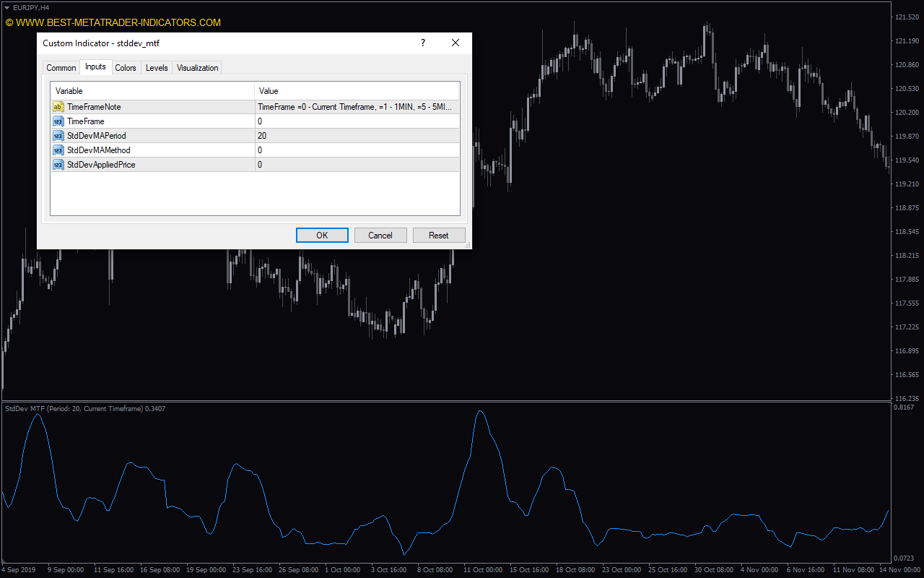Click the EURJPY,H4 chart title

tap(31, 7)
